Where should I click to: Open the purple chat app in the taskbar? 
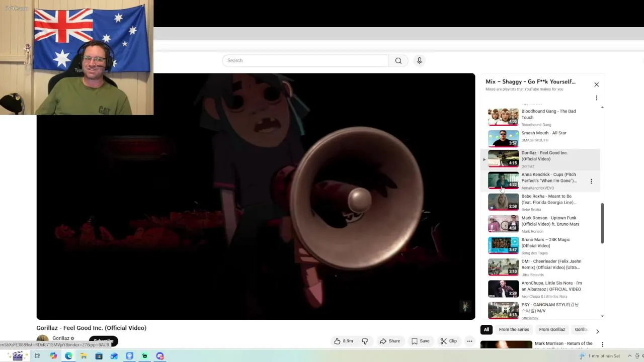tap(160, 356)
